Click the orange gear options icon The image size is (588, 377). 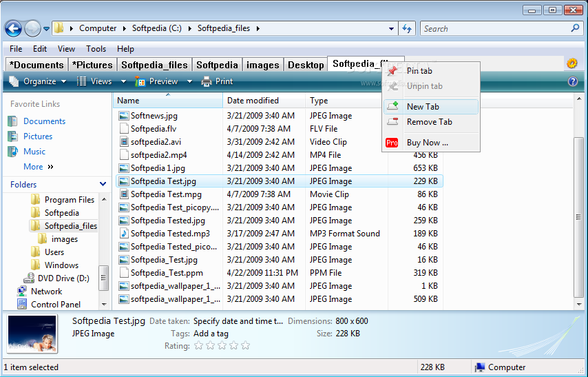(572, 63)
